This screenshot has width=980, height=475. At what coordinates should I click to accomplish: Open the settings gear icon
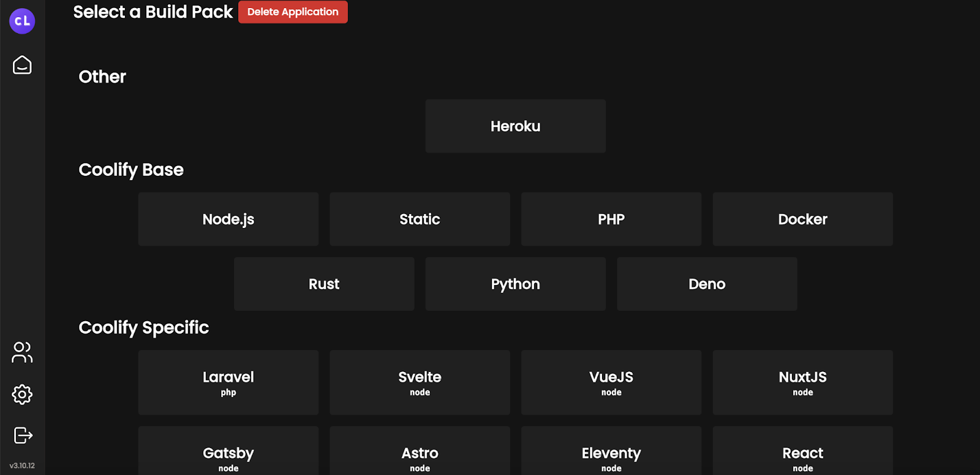point(22,394)
